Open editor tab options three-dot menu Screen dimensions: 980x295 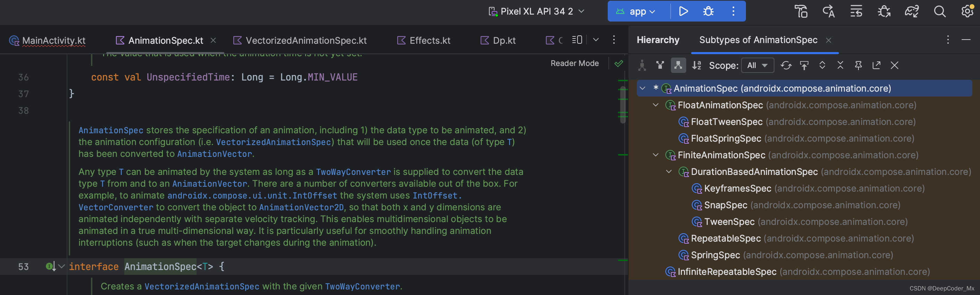[614, 40]
